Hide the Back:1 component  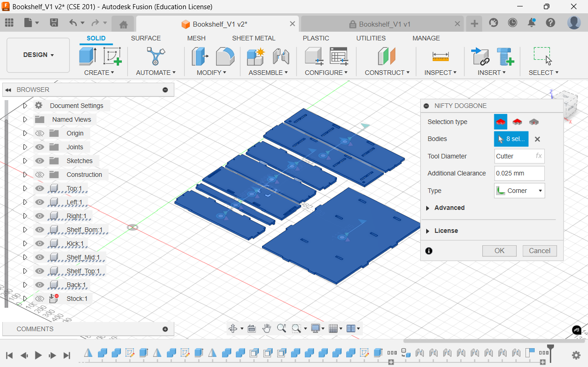40,285
